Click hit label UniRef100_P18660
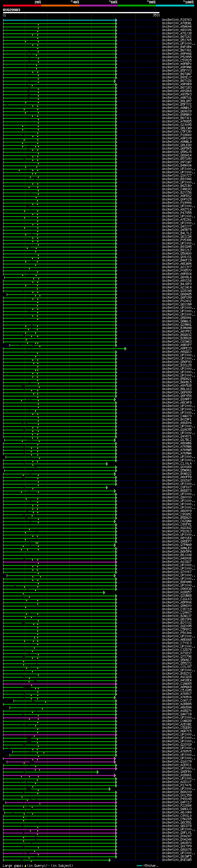The image size is (197, 868). 177,135
